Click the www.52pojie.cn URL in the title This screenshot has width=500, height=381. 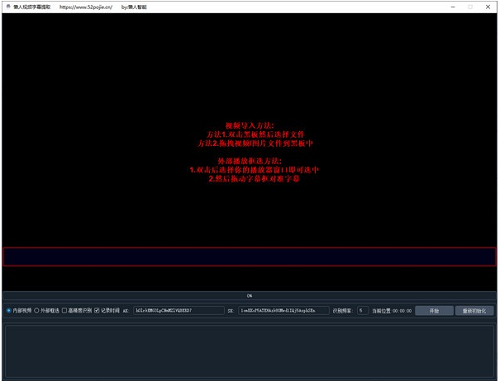(x=86, y=7)
